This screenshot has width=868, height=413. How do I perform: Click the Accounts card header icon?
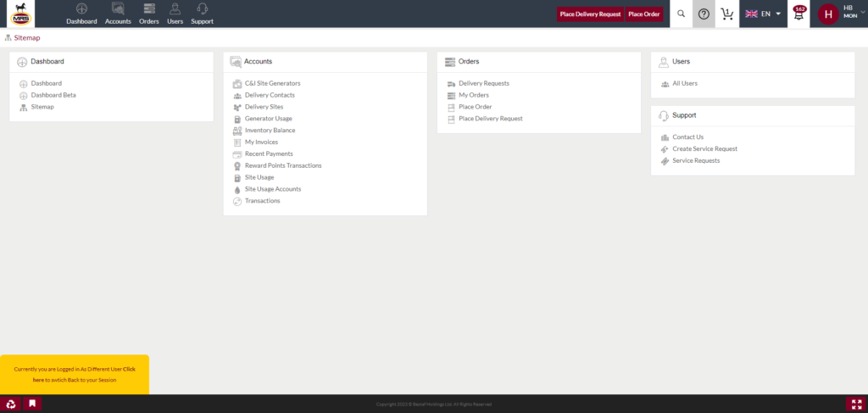(236, 62)
